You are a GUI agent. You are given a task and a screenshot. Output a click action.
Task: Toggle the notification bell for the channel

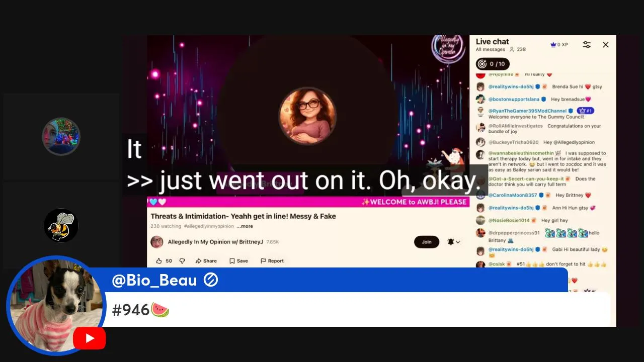coord(450,242)
